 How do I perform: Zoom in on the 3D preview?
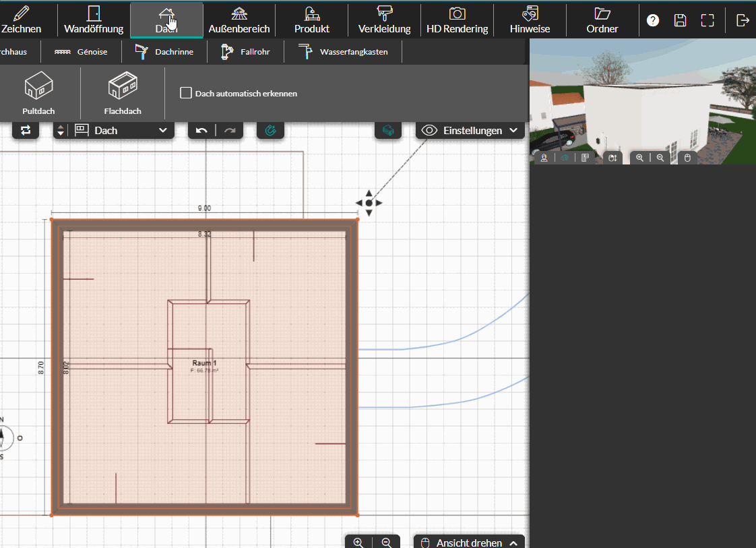[x=640, y=158]
